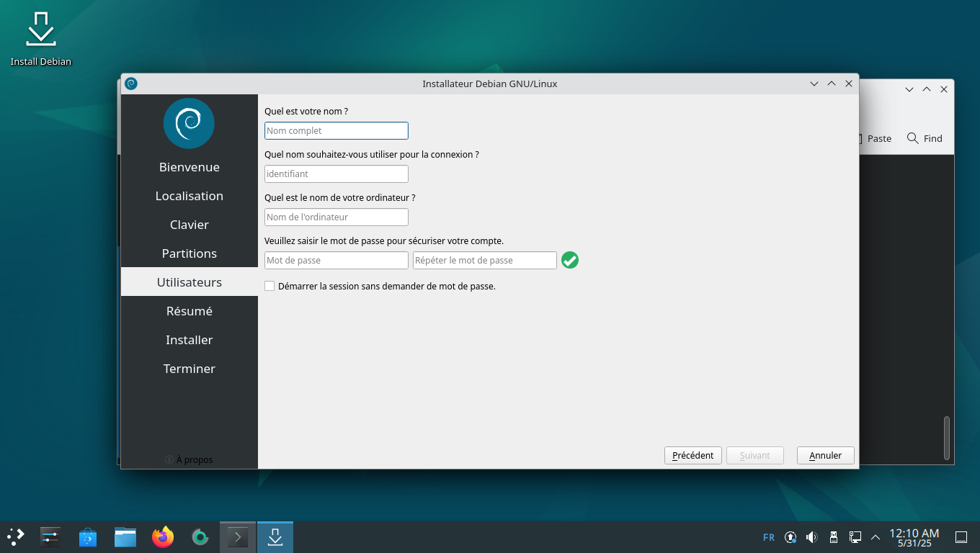Image resolution: width=980 pixels, height=553 pixels.
Task: Open the removable devices tray icon
Action: click(834, 537)
